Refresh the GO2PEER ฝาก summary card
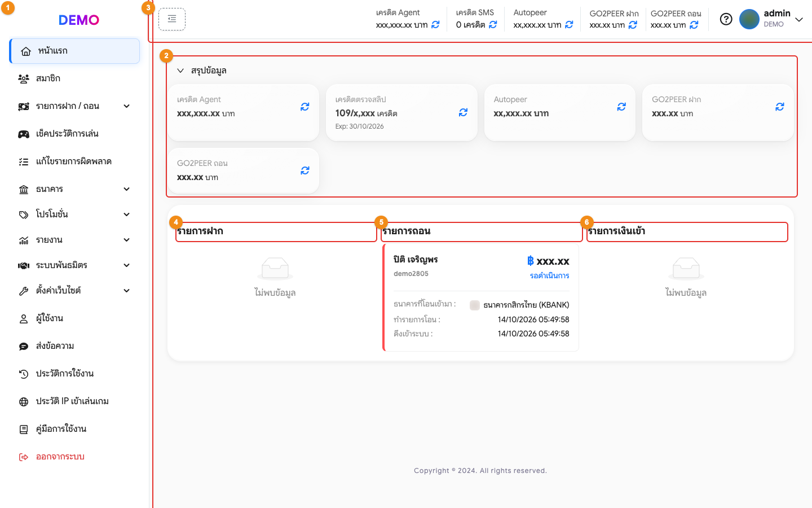The image size is (812, 508). coord(780,107)
